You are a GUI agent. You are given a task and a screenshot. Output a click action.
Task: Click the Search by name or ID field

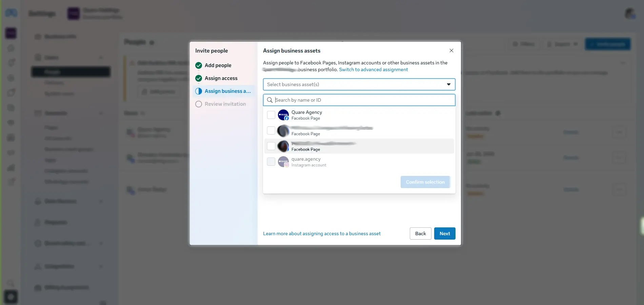359,100
